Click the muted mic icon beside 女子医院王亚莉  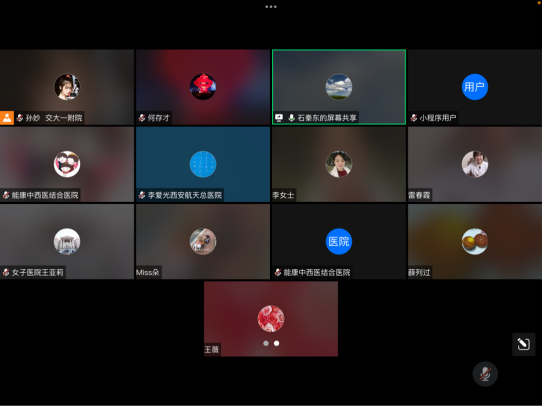click(6, 272)
